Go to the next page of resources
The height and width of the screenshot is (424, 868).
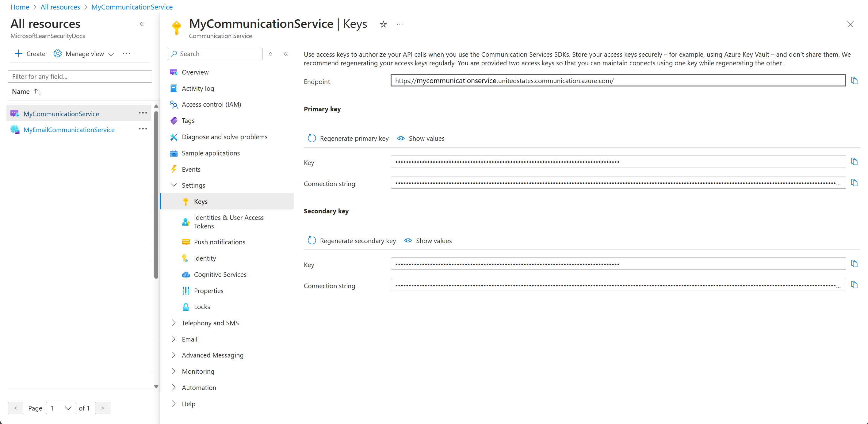(x=102, y=408)
